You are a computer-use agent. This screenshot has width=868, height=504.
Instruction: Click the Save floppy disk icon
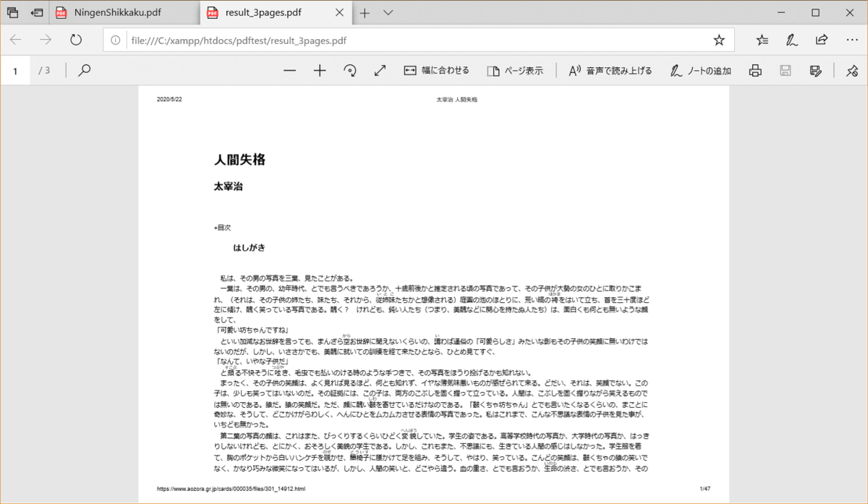[x=786, y=71]
